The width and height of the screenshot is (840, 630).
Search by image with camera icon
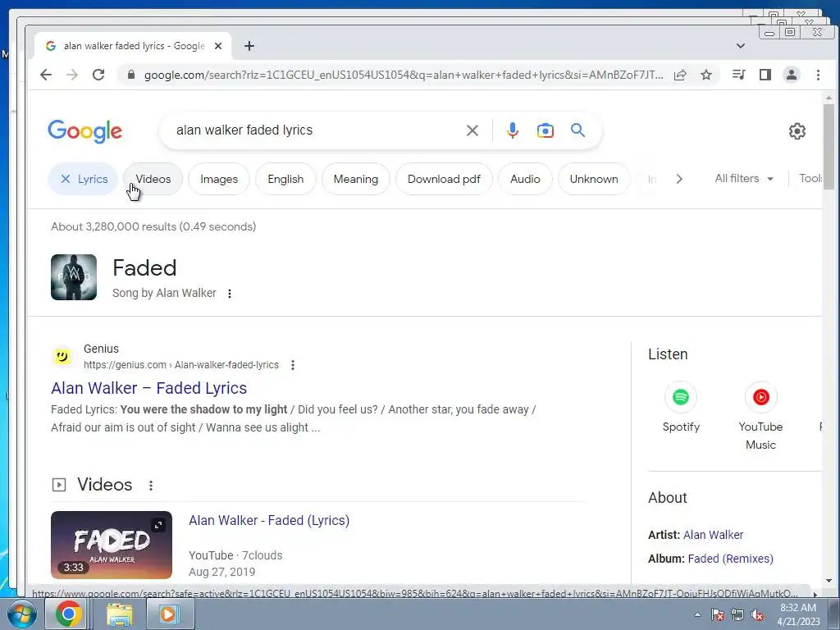point(546,130)
